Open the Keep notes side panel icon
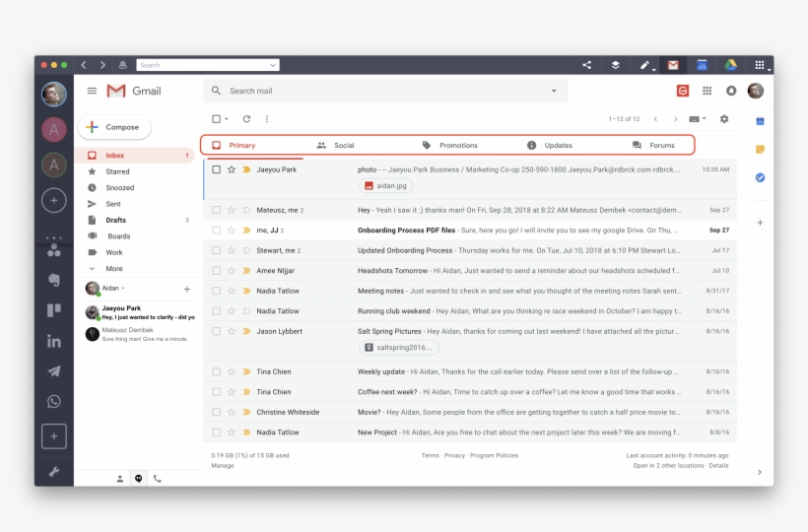This screenshot has width=808, height=532. 760,150
